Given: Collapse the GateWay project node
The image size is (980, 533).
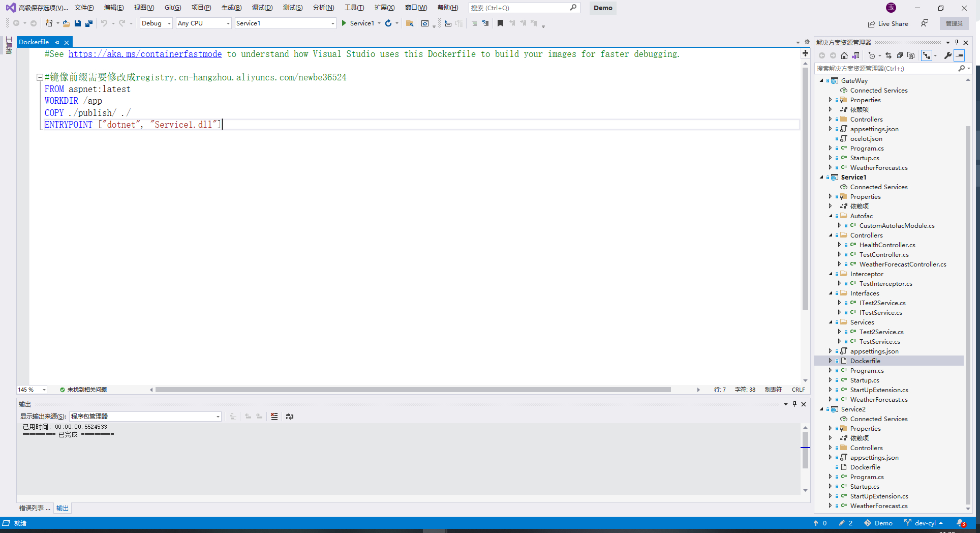Looking at the screenshot, I should (x=821, y=80).
